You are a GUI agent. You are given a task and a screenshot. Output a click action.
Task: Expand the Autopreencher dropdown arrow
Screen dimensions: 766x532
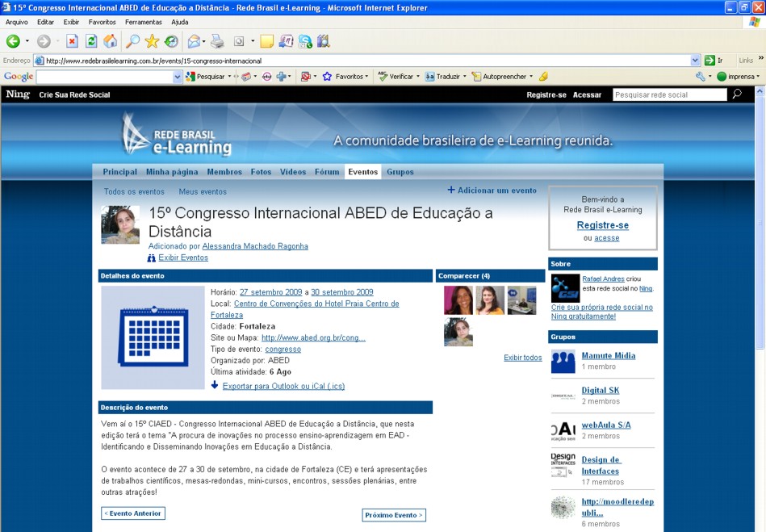pos(531,77)
